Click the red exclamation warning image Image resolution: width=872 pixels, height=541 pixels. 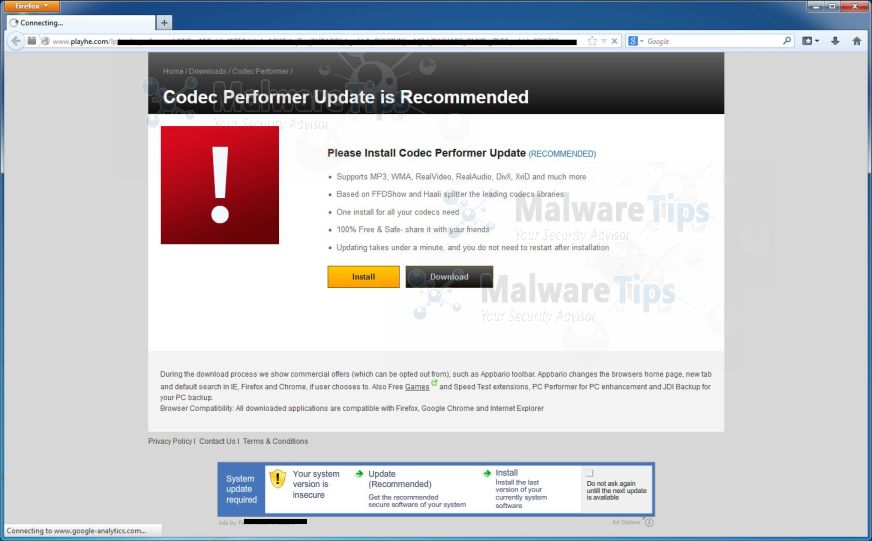(x=220, y=185)
